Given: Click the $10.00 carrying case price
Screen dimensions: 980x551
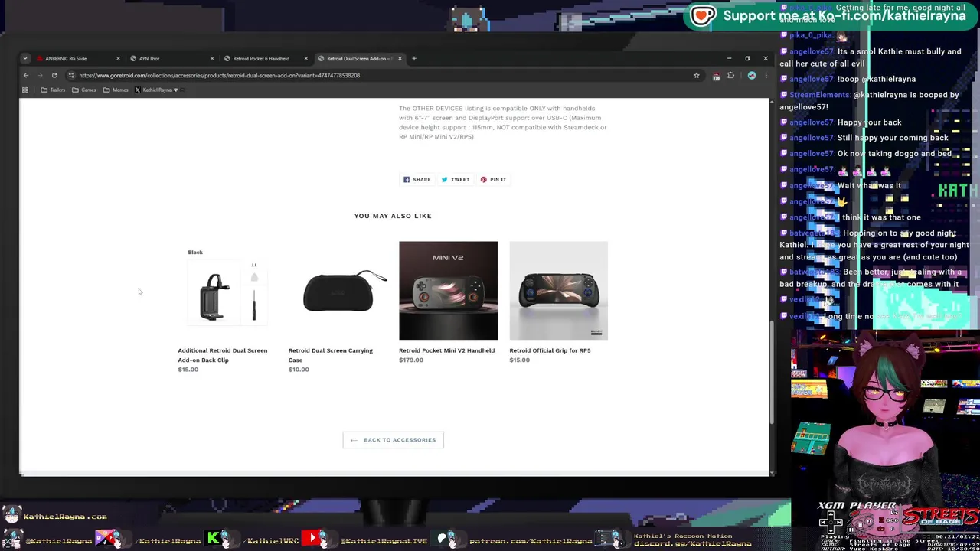Looking at the screenshot, I should [299, 370].
